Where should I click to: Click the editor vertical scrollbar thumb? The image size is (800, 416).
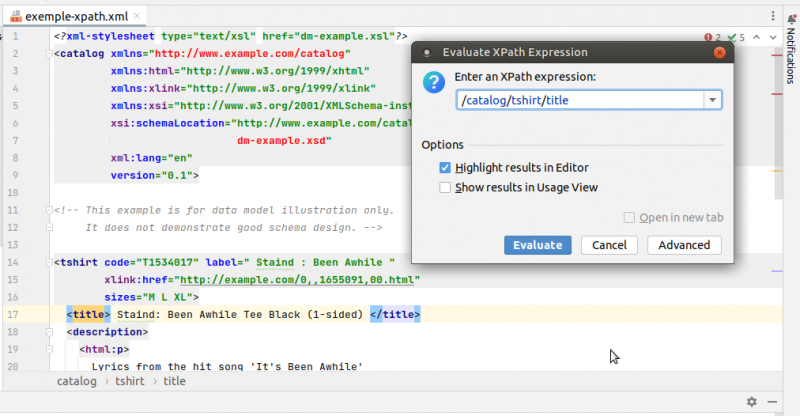click(x=778, y=123)
